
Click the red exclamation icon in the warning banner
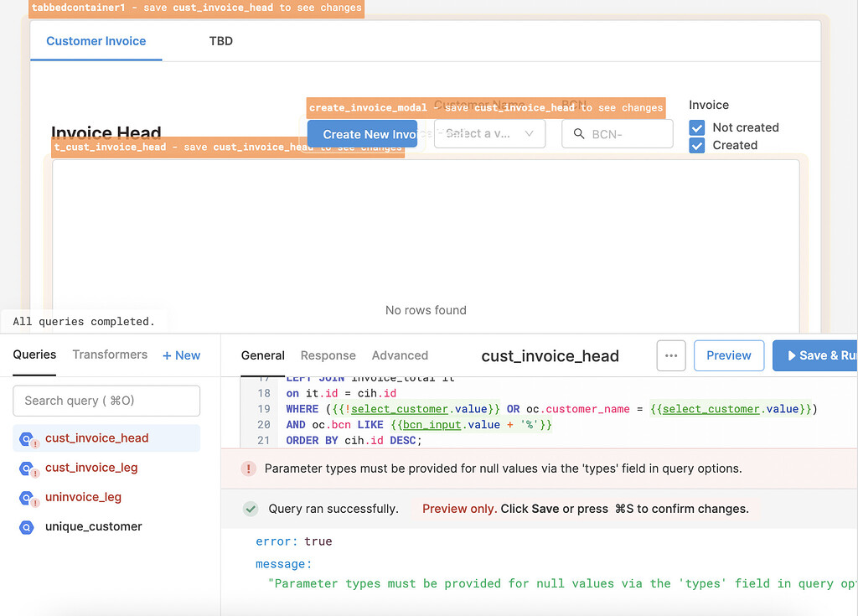[248, 468]
